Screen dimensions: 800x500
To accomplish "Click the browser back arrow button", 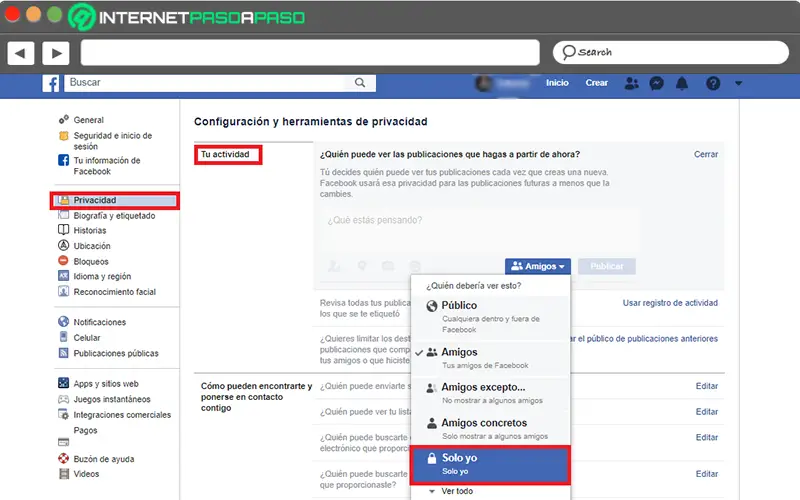I will point(21,53).
